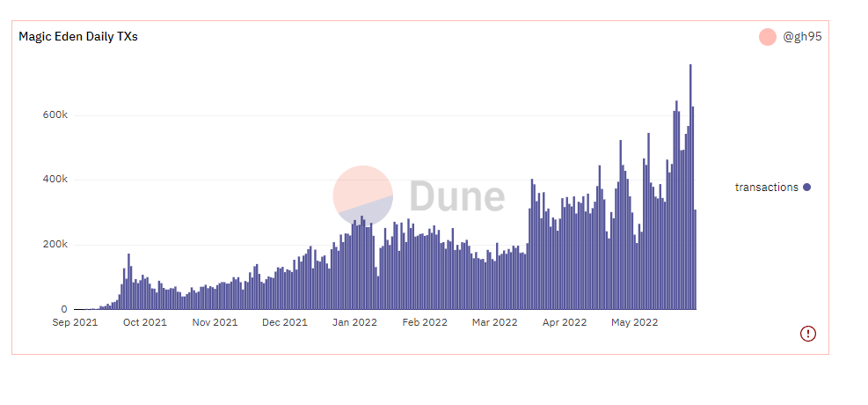Screen dimensions: 868x405
Task: Click the Feb 2022 axis label
Action: click(425, 322)
